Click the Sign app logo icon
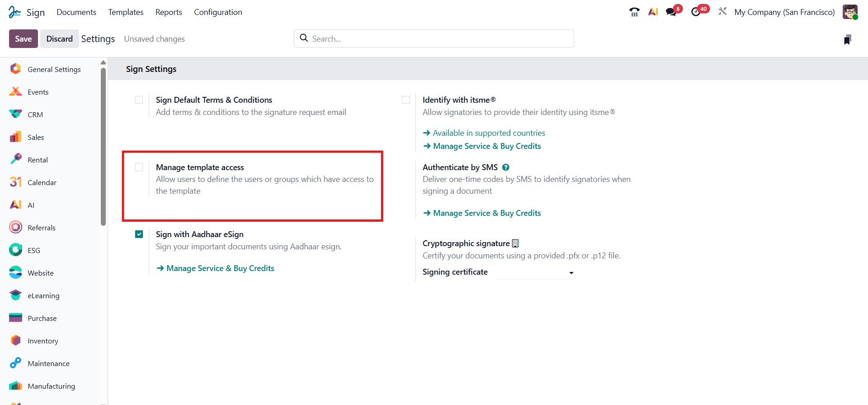The image size is (868, 405). pos(14,12)
